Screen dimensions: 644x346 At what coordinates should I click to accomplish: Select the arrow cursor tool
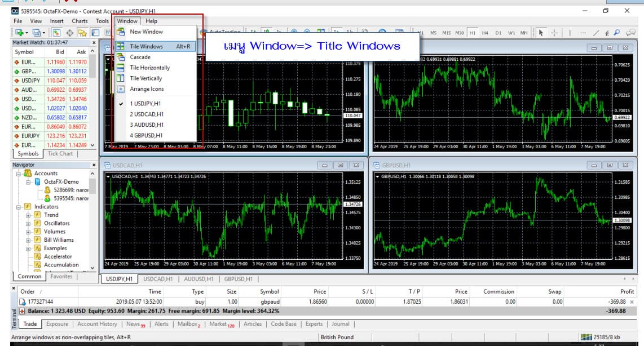[541, 33]
